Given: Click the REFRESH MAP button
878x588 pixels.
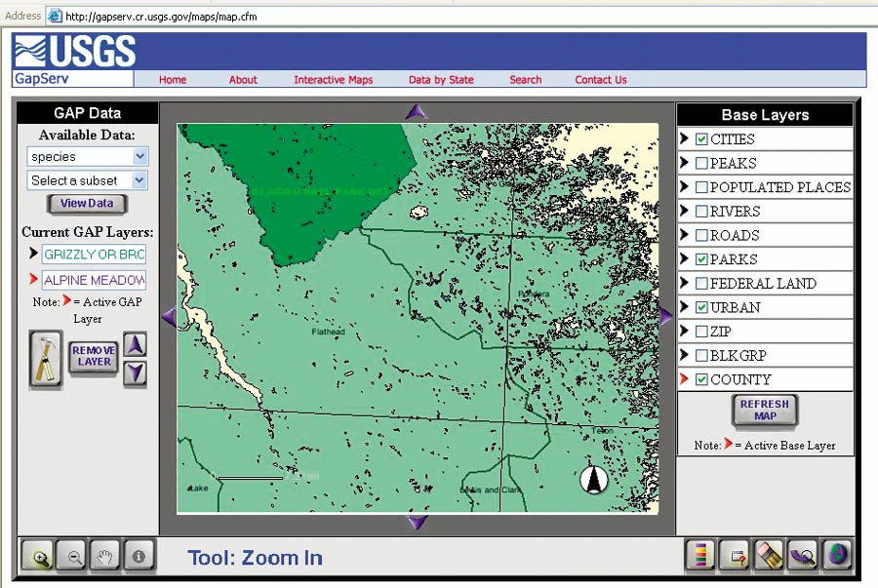Looking at the screenshot, I should tap(764, 411).
